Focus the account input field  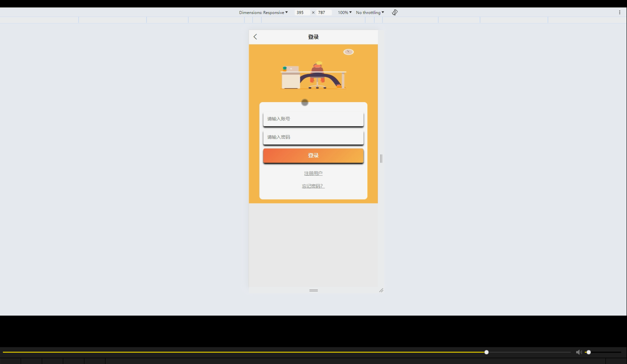click(x=313, y=119)
